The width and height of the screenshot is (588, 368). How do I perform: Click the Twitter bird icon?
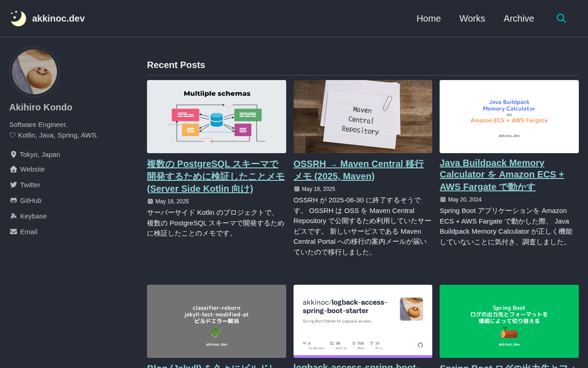point(13,185)
